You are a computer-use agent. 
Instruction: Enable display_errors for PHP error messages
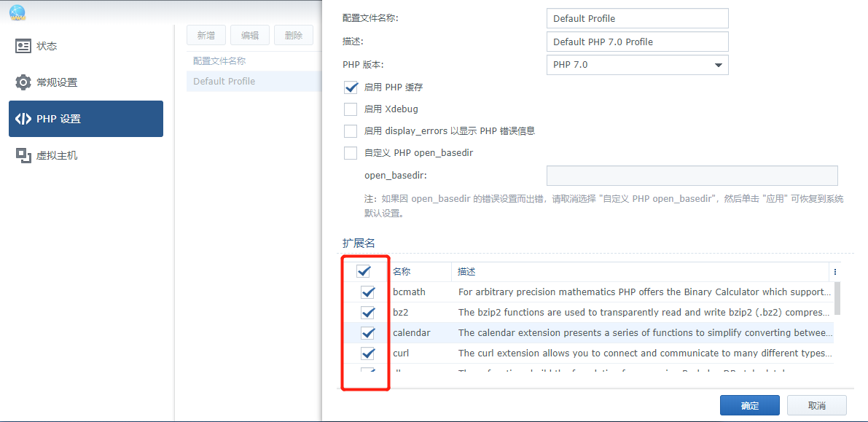pos(351,130)
